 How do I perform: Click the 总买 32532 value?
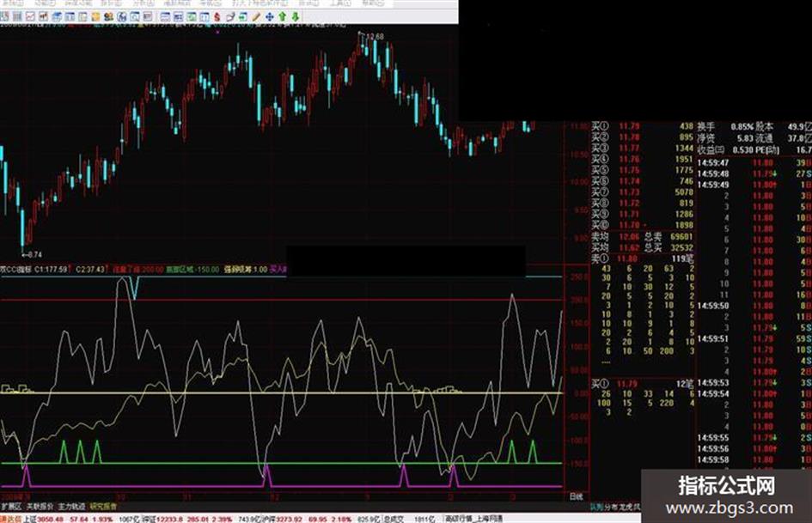668,247
